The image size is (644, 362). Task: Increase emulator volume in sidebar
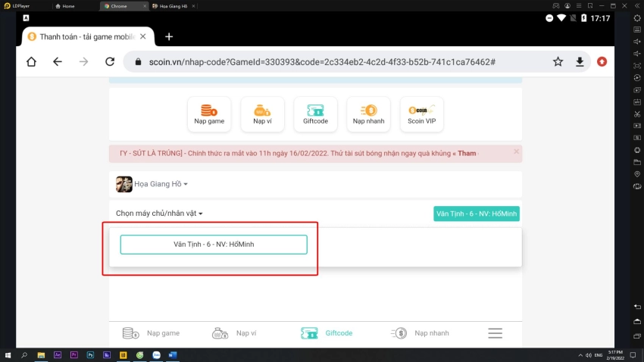[637, 42]
